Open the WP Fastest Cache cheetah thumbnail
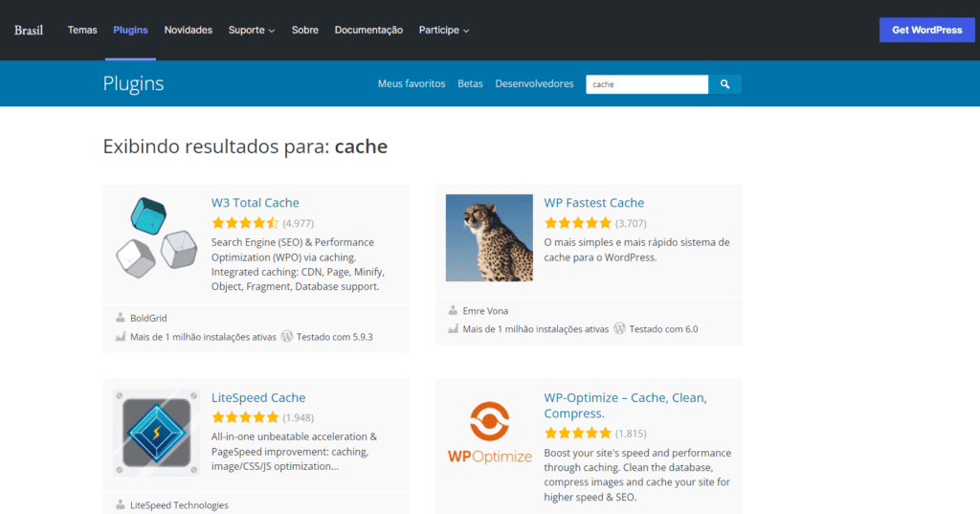The height and width of the screenshot is (514, 980). pyautogui.click(x=489, y=237)
